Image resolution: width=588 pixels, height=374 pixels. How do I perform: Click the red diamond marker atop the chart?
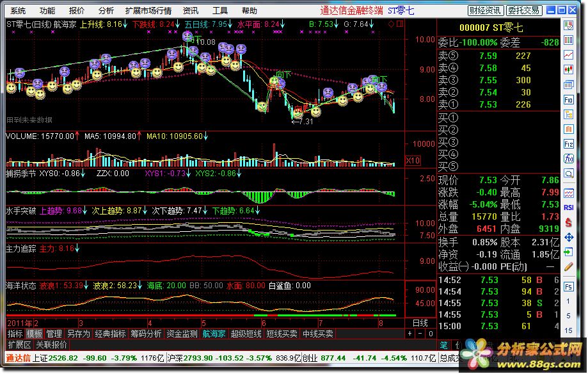click(391, 24)
